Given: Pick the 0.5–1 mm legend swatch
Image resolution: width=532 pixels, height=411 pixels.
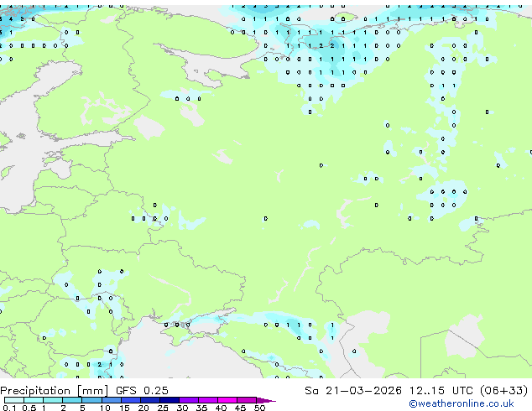Looking at the screenshot, I should tap(34, 400).
